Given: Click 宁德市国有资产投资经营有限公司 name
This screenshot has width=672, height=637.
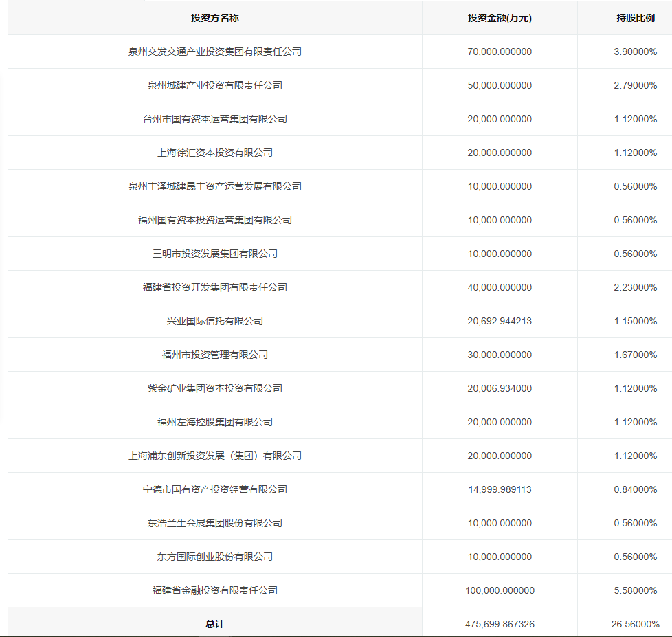Looking at the screenshot, I should [x=214, y=489].
